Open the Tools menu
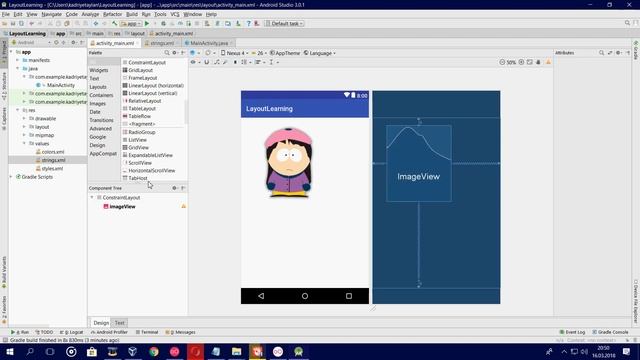The height and width of the screenshot is (360, 640). tap(160, 14)
